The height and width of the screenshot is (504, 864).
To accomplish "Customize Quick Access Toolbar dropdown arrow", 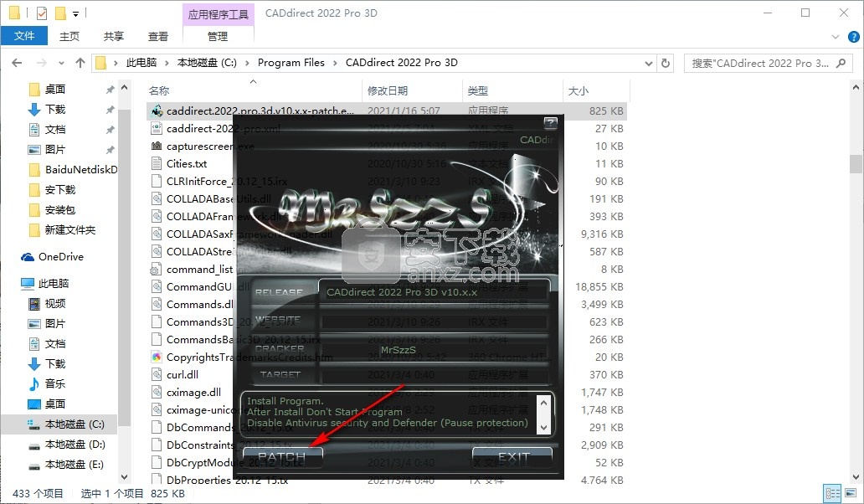I will 75,13.
